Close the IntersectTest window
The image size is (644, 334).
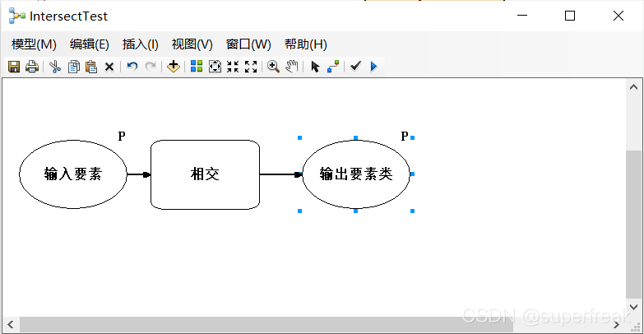tap(619, 16)
